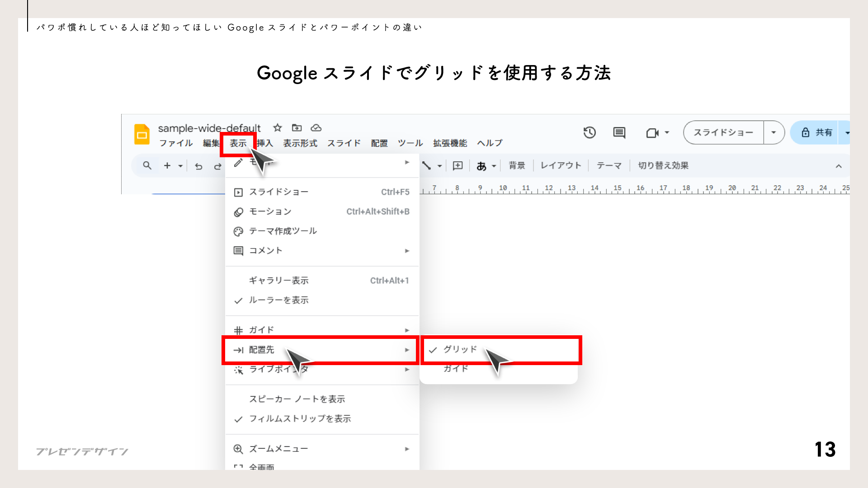
Task: Open the 編集 menu
Action: point(211,143)
